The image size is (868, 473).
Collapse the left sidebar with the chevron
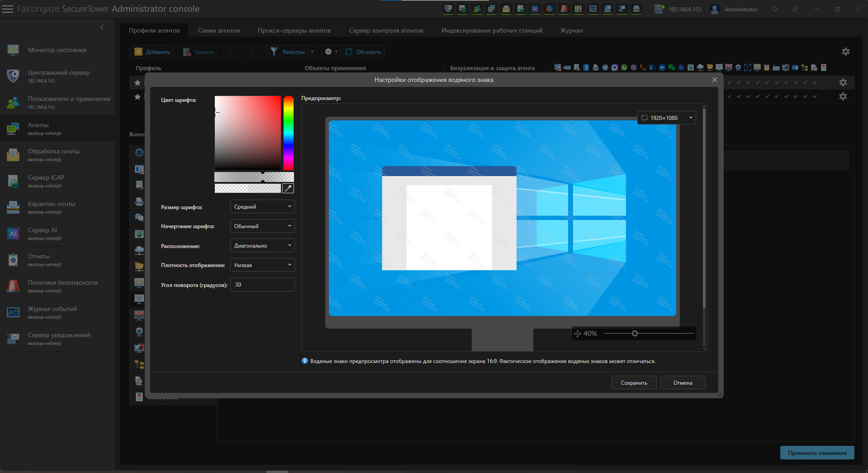102,27
